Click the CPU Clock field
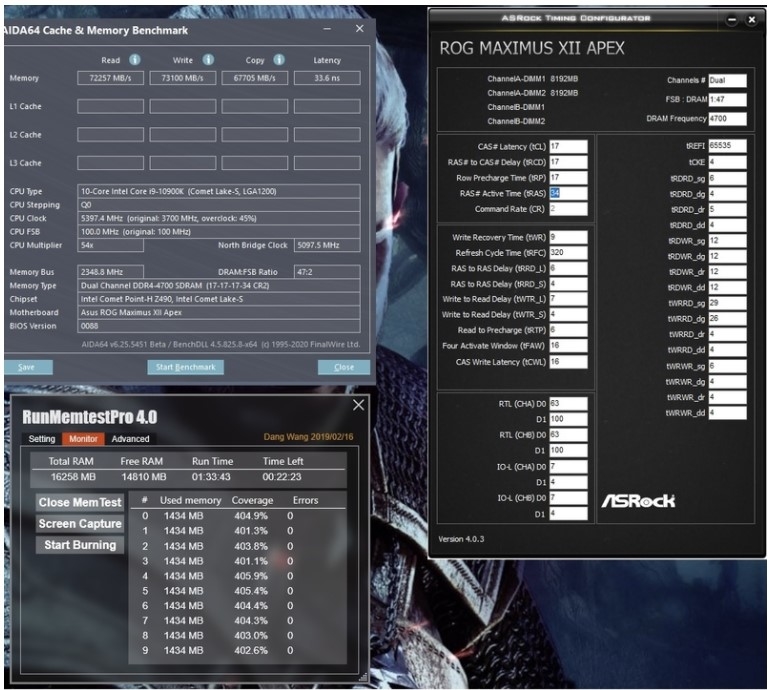 coord(218,218)
